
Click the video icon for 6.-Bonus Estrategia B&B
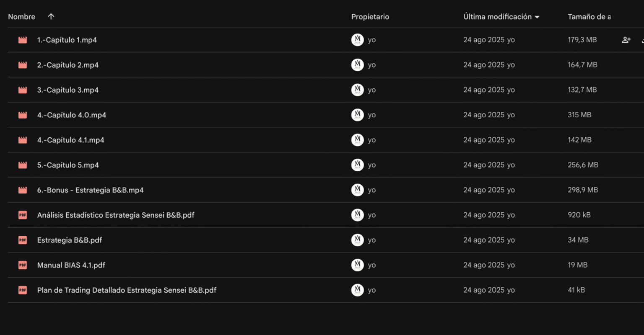tap(23, 190)
